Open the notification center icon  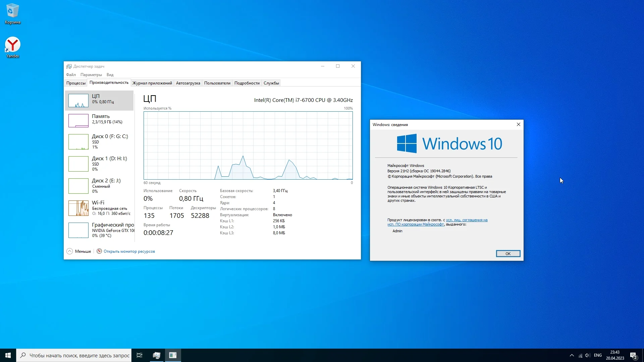point(633,355)
